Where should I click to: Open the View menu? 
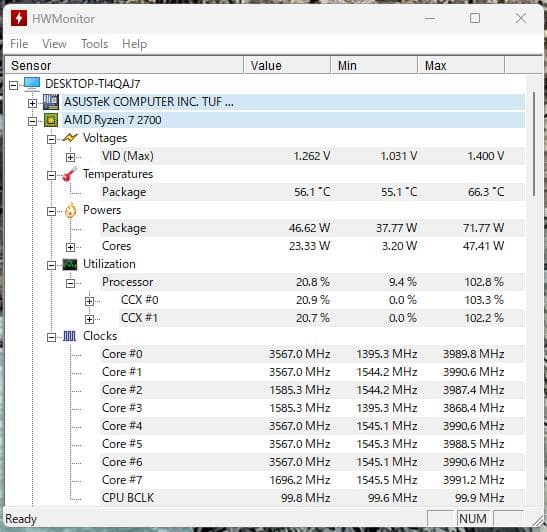54,44
